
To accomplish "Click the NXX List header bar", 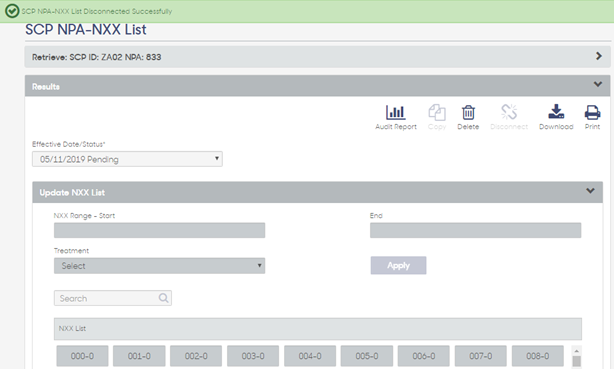I will point(318,328).
